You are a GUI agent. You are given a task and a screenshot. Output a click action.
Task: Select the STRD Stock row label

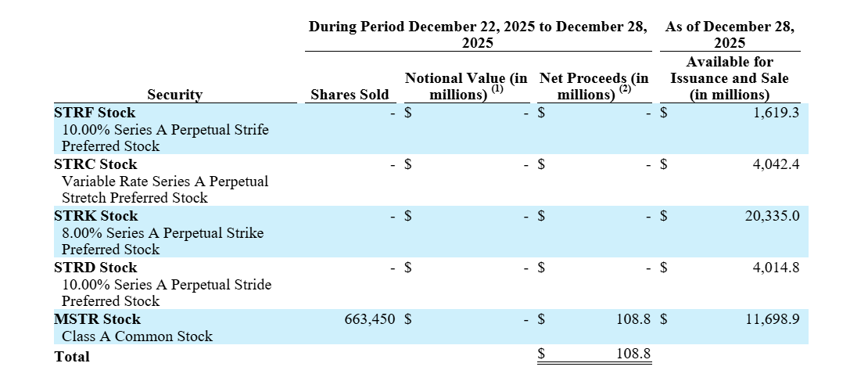[x=95, y=268]
